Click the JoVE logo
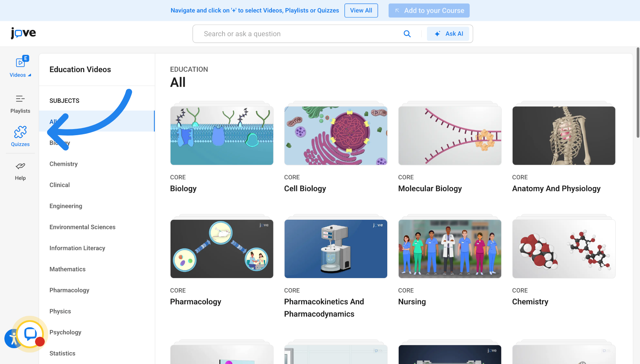 [x=23, y=33]
